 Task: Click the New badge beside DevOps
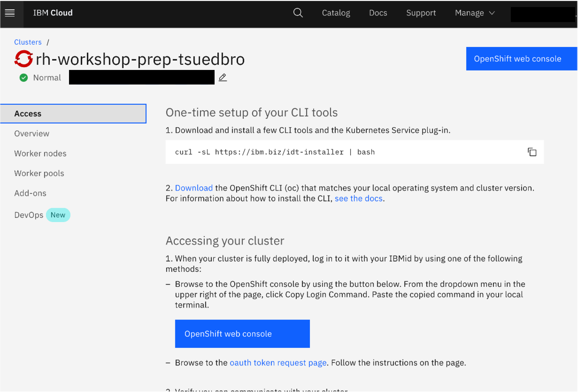58,215
